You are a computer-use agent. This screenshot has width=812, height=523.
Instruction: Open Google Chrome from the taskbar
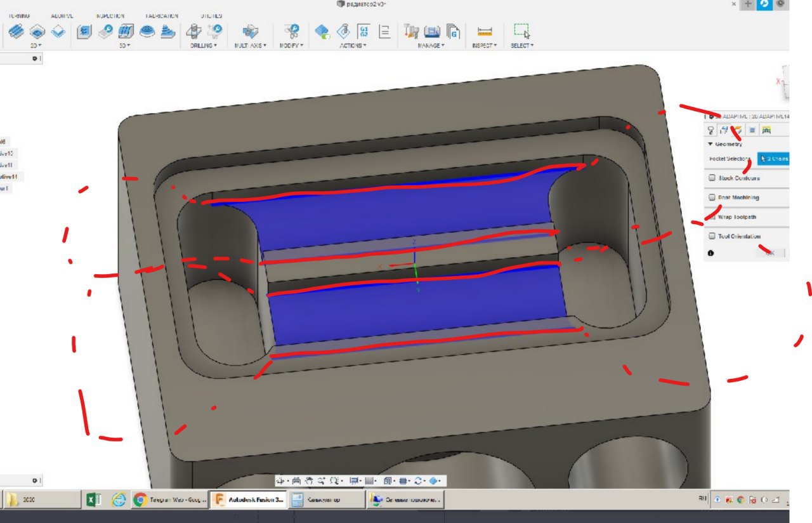(140, 500)
